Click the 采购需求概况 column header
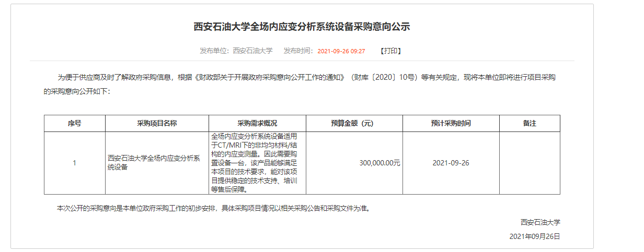This screenshot has height=252, width=644. 257,123
